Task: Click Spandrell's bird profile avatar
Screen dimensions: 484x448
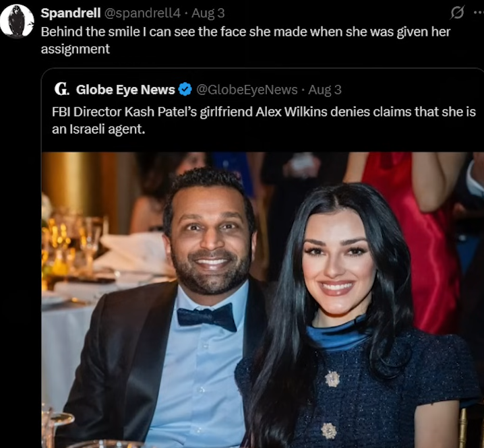Action: (17, 21)
